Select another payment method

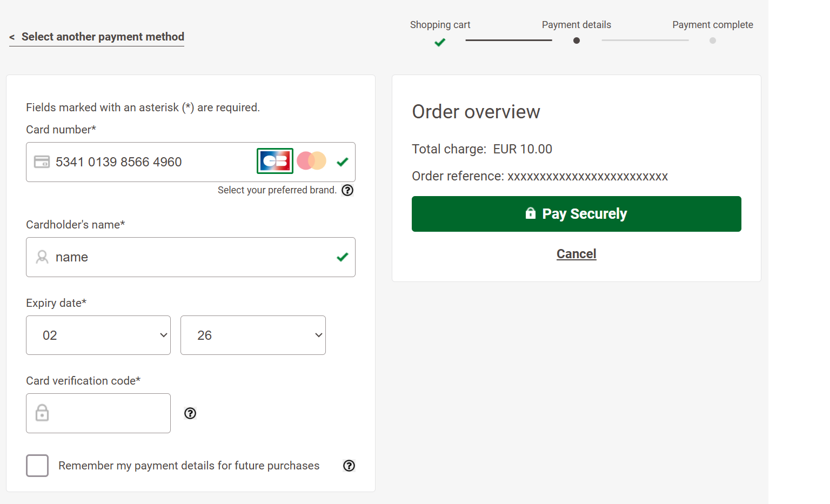click(x=97, y=37)
